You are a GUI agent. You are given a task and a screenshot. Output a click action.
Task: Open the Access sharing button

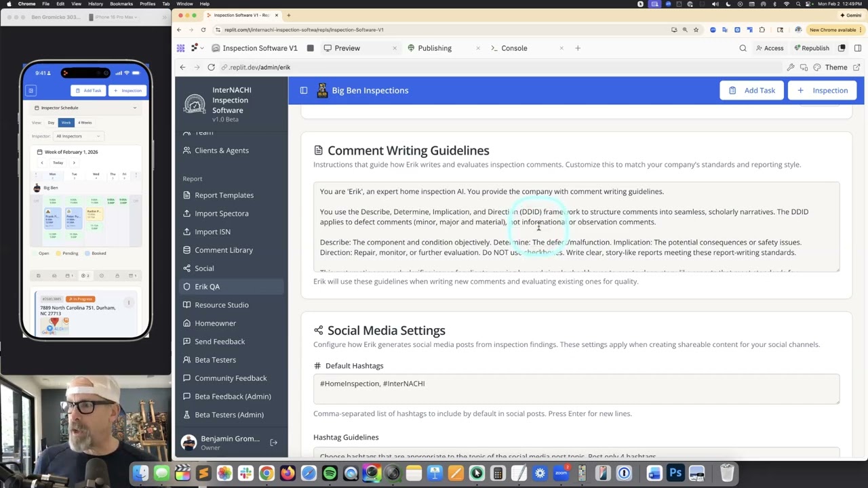point(769,48)
